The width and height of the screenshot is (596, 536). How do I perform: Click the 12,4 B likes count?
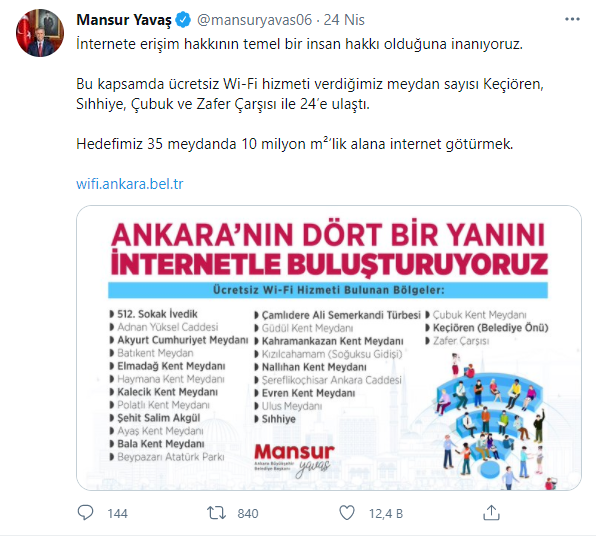[x=386, y=514]
